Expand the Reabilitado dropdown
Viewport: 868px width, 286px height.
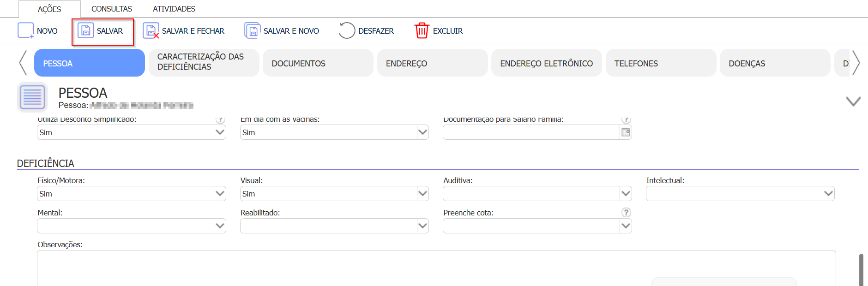pos(422,226)
